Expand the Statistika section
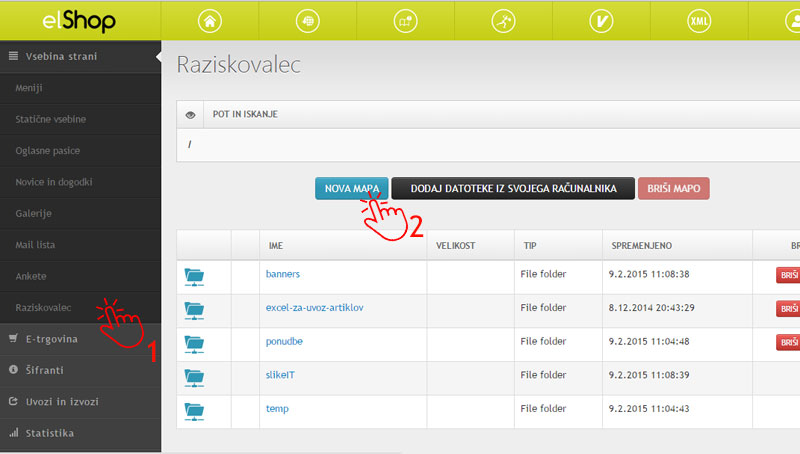The height and width of the screenshot is (454, 800). [x=81, y=434]
